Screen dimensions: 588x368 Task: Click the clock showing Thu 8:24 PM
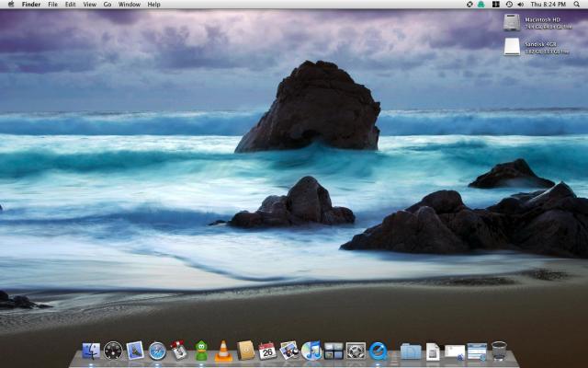click(x=549, y=5)
